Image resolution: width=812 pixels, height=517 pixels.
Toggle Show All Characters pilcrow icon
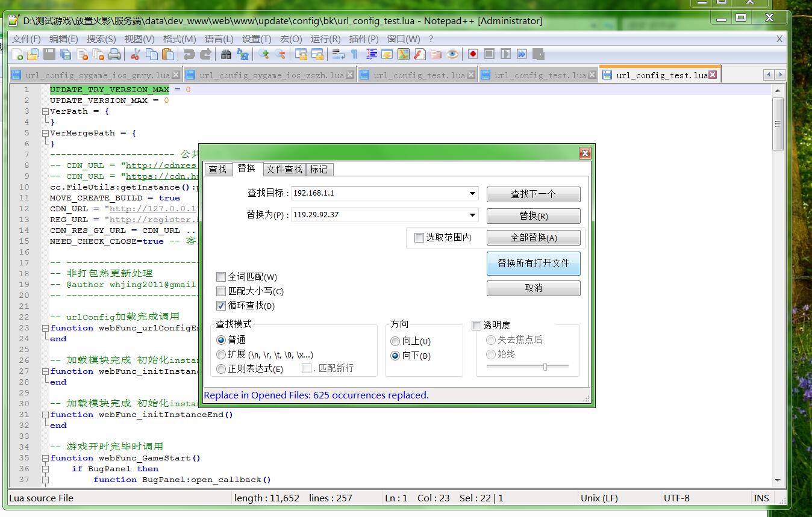[354, 55]
